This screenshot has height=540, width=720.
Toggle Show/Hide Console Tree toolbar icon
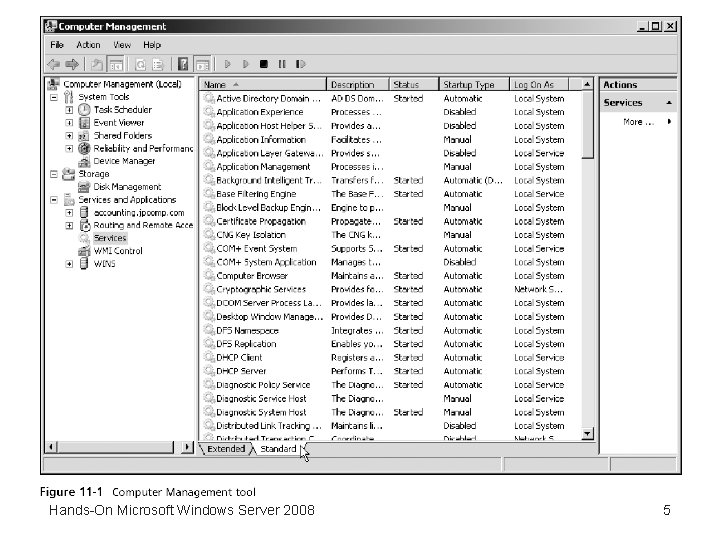115,64
